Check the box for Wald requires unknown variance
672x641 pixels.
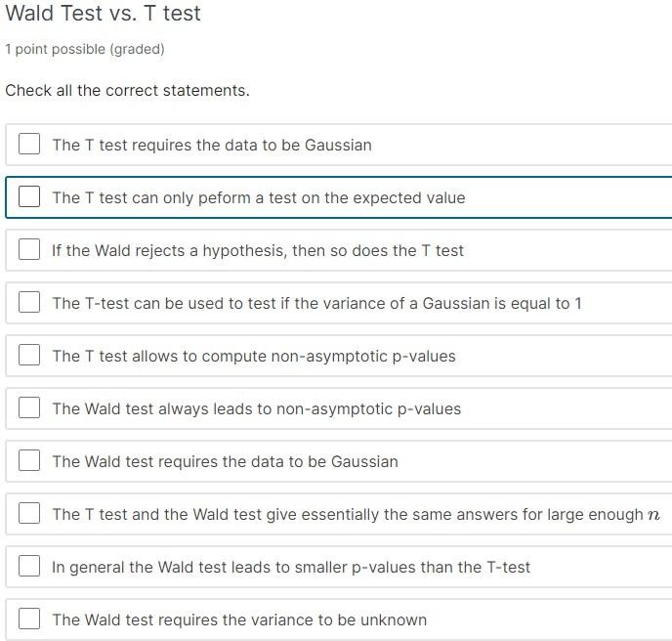coord(29,620)
